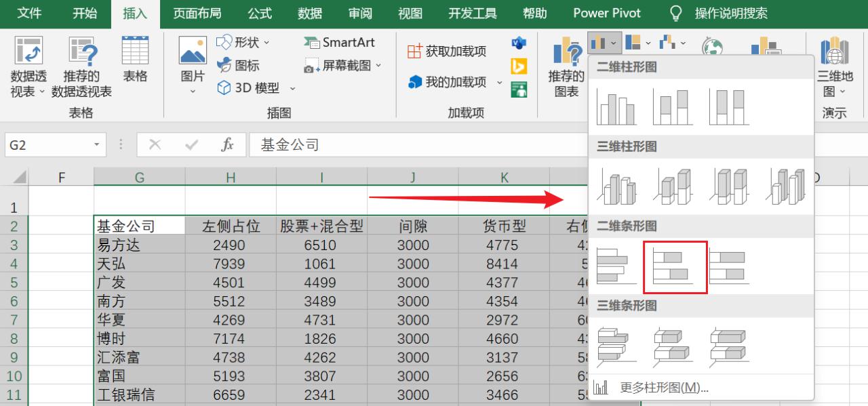Expand hierarchy chart dropdown in ribbon

(648, 43)
